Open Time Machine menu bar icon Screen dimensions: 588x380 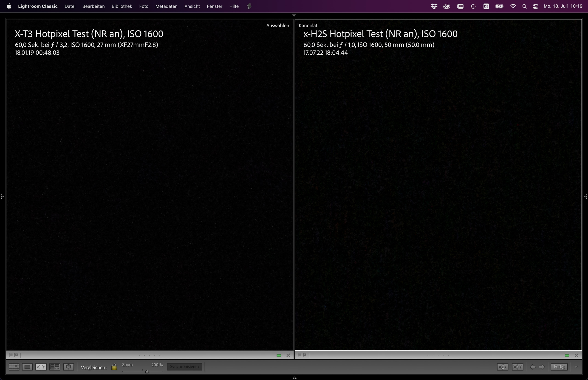click(x=473, y=6)
